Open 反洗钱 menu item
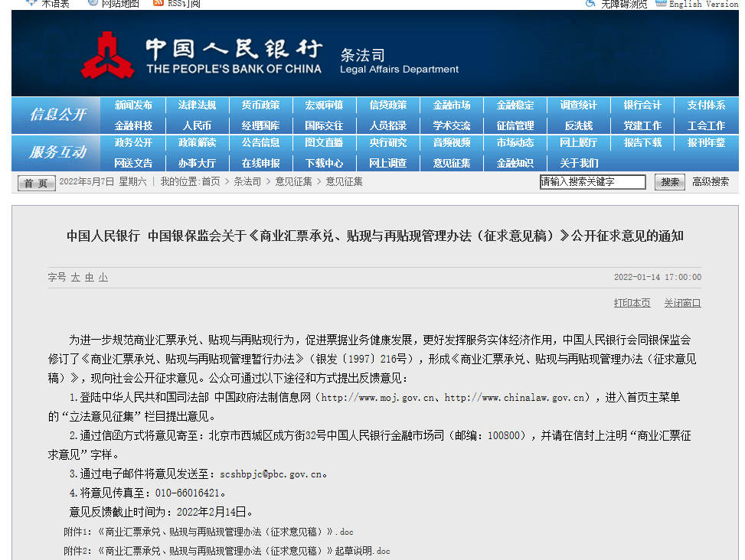 coord(579,125)
